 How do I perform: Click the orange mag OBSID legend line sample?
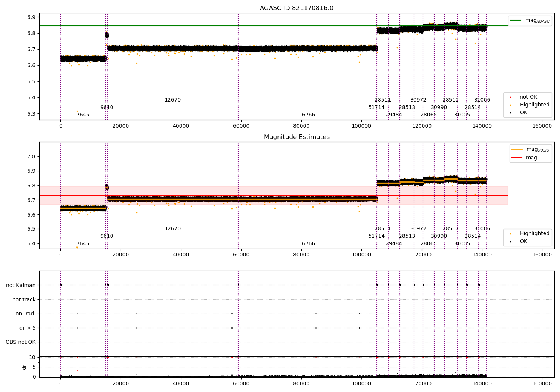coord(517,149)
